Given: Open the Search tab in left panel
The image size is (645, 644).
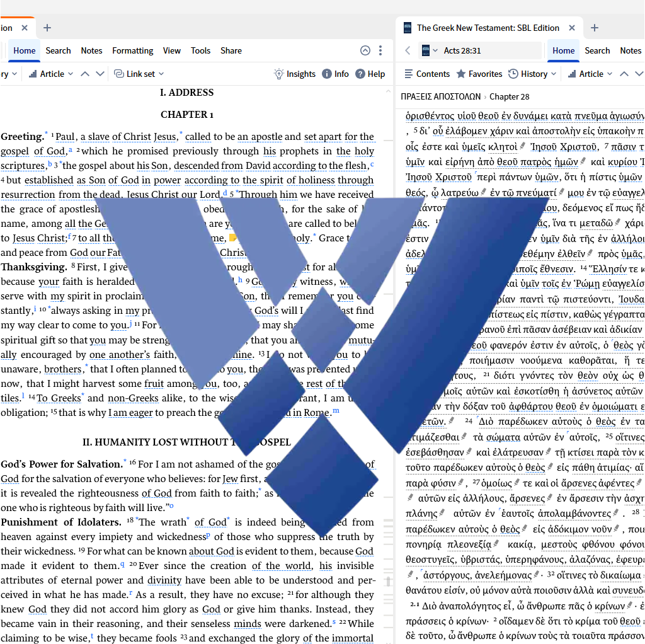Looking at the screenshot, I should point(58,50).
